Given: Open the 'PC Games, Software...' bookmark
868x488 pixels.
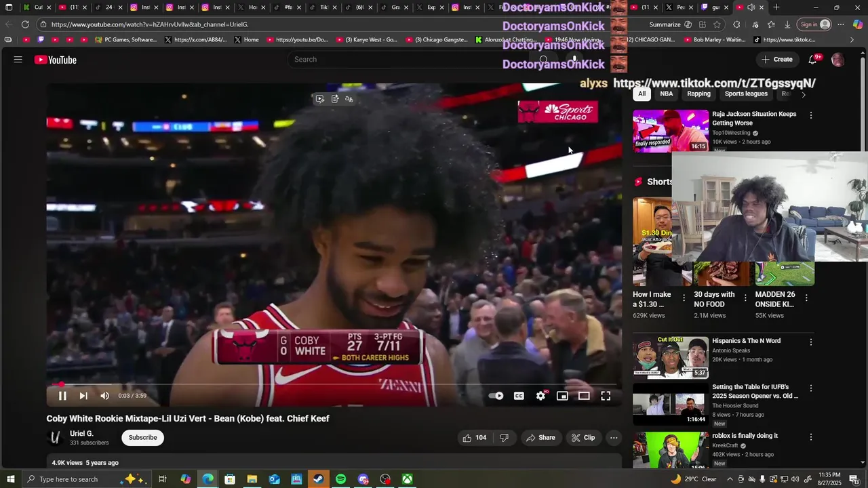Looking at the screenshot, I should click(x=126, y=40).
